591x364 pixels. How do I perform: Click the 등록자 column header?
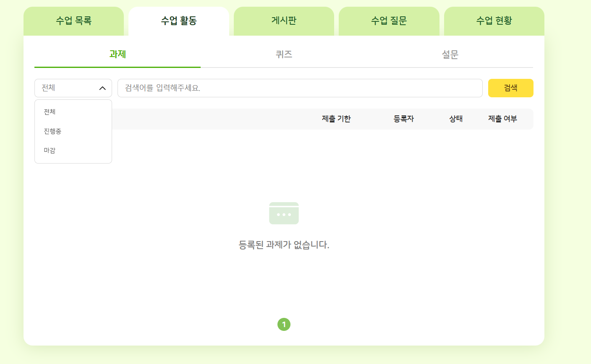tap(403, 119)
